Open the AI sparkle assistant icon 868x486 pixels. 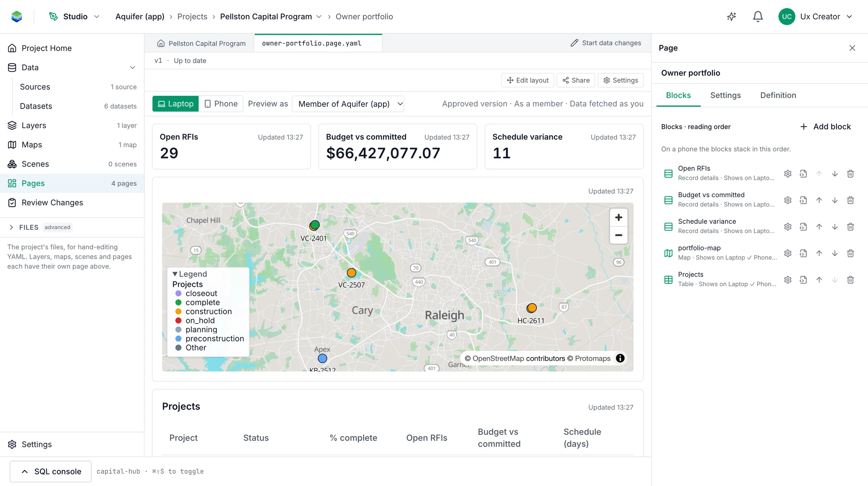point(731,17)
